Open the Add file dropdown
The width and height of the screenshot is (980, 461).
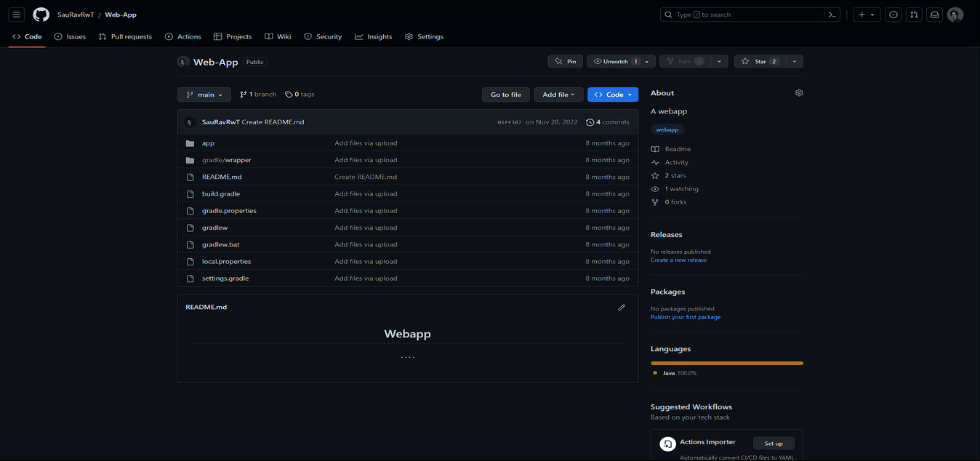click(558, 95)
